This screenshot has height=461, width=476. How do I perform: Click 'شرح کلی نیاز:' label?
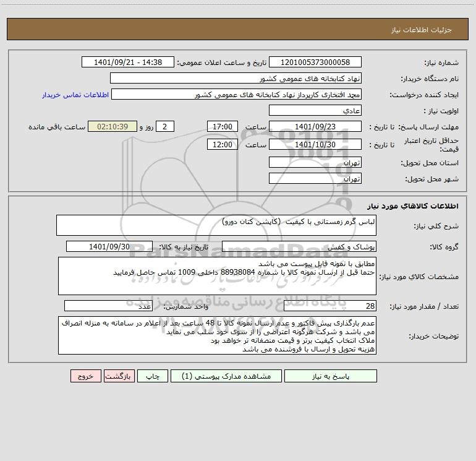coord(436,226)
